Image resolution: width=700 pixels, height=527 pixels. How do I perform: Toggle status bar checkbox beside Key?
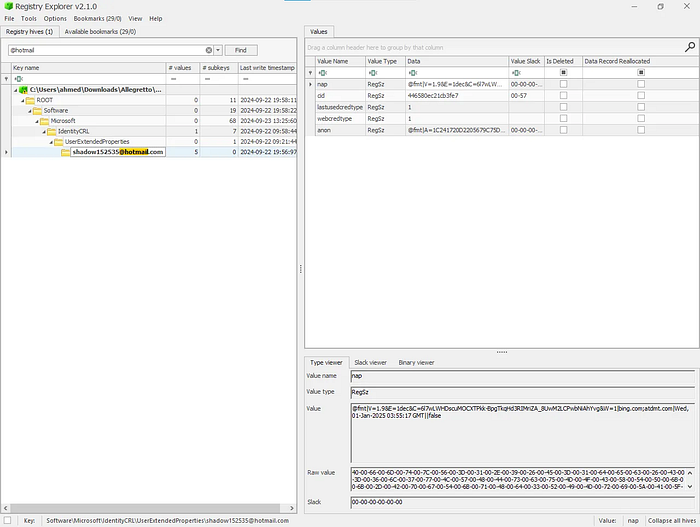8,520
